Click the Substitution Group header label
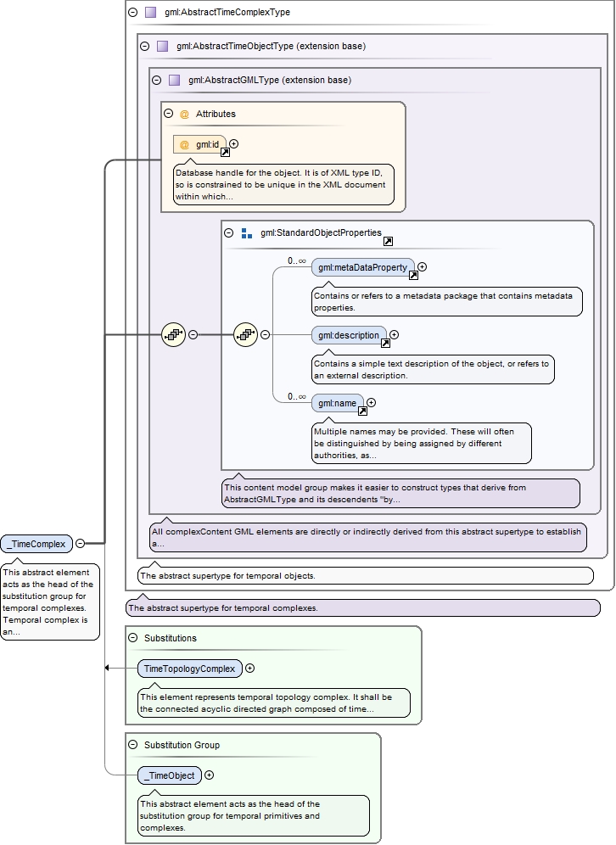The height and width of the screenshot is (845, 616). 182,745
